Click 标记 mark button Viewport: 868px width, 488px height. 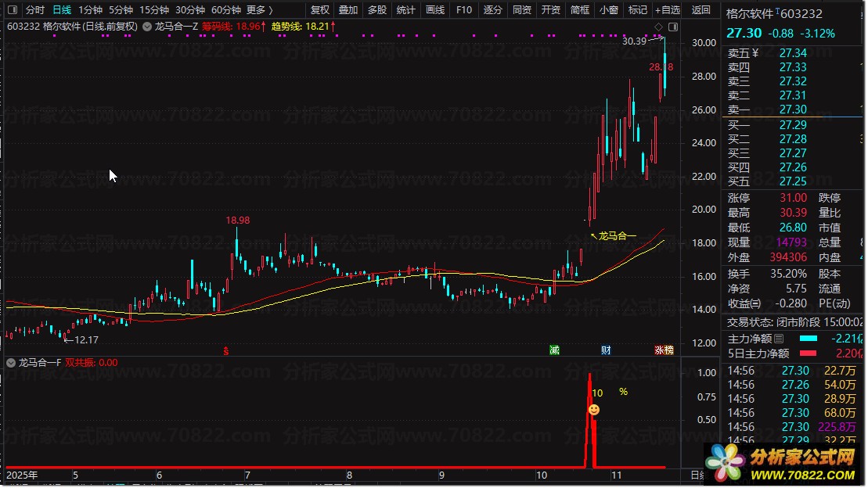click(638, 10)
